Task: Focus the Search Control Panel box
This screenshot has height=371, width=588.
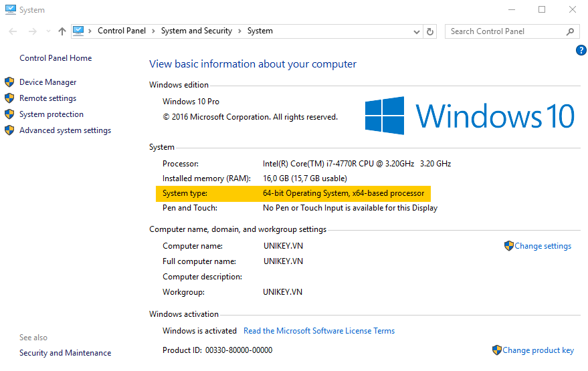Action: (512, 31)
